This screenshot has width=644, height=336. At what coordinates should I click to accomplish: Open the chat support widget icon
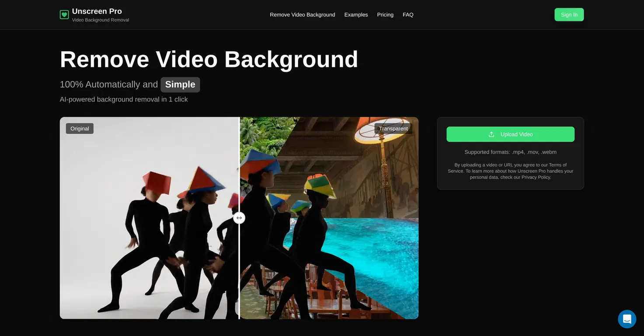pyautogui.click(x=627, y=319)
